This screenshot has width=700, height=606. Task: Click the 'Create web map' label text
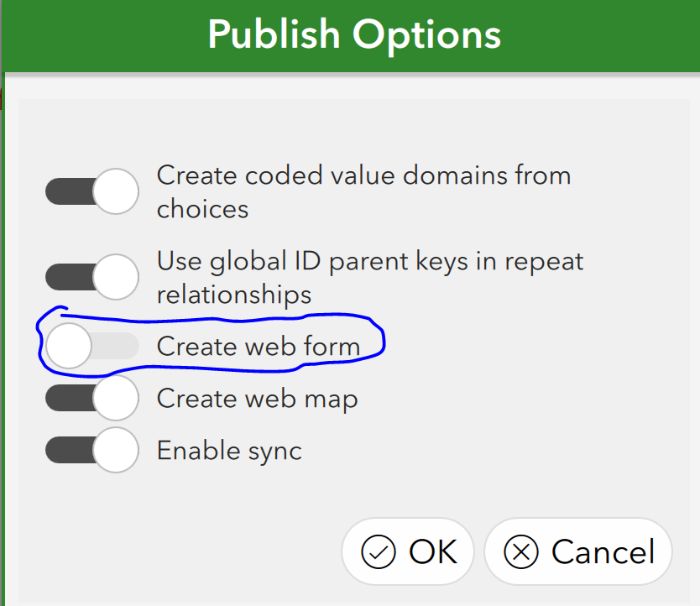pos(257,399)
